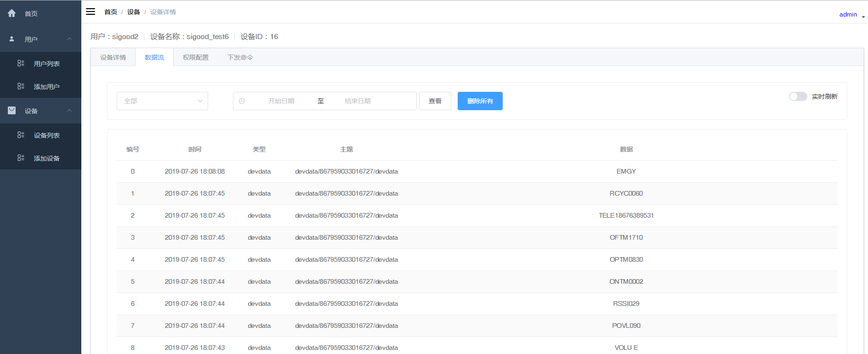Click the devdata type cell in row 3
868x354 pixels.
(x=259, y=237)
